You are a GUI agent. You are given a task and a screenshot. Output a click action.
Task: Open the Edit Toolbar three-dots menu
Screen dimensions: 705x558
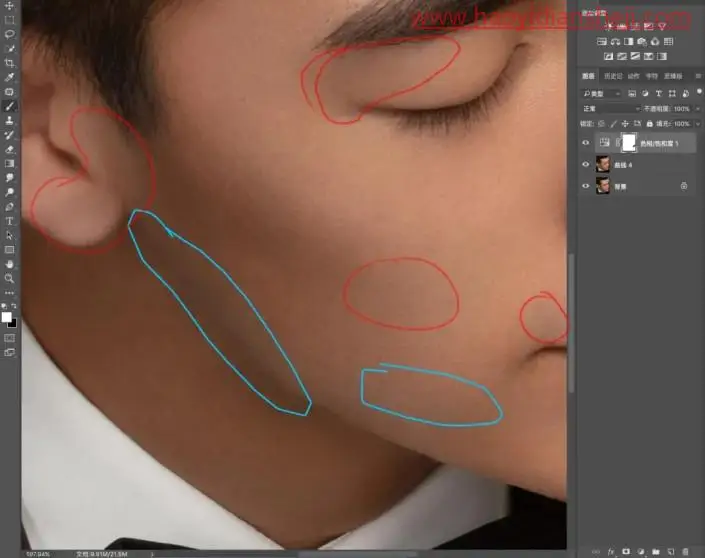pos(9,293)
